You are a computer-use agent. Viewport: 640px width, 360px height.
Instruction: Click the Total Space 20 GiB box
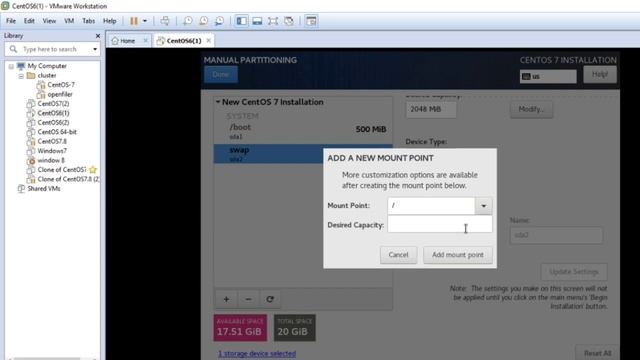295,327
